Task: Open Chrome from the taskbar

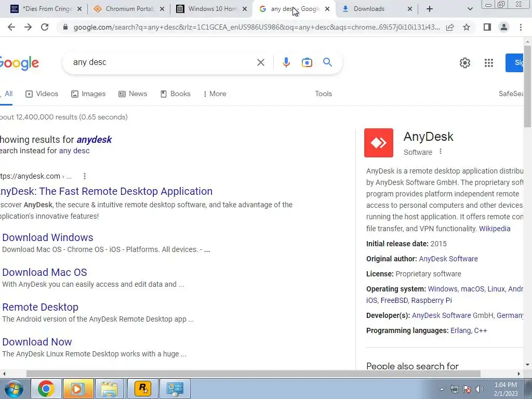Action: coord(46,389)
